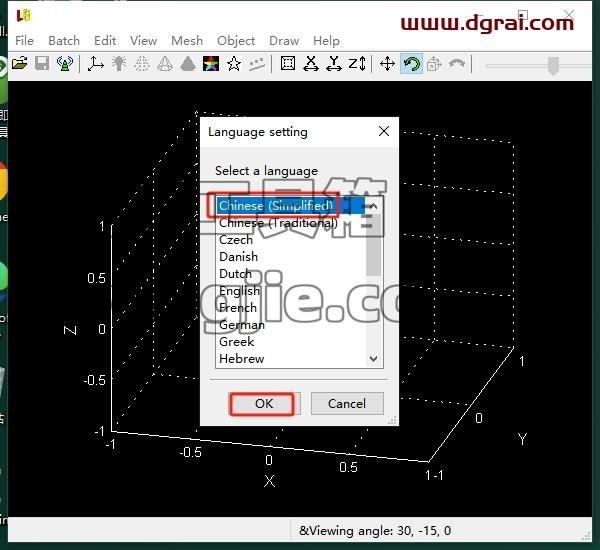
Task: Click the language list scrollbar thumb
Action: click(x=373, y=245)
